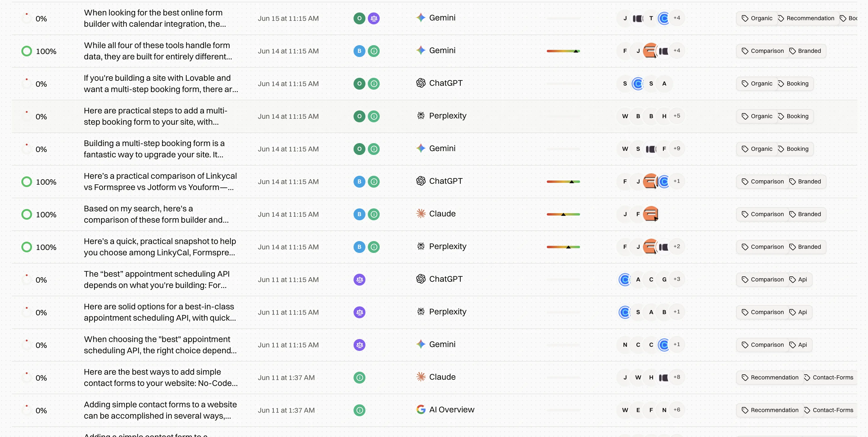The height and width of the screenshot is (437, 868).
Task: Click the orange brand avatar in the "Based on my search" row
Action: [651, 214]
